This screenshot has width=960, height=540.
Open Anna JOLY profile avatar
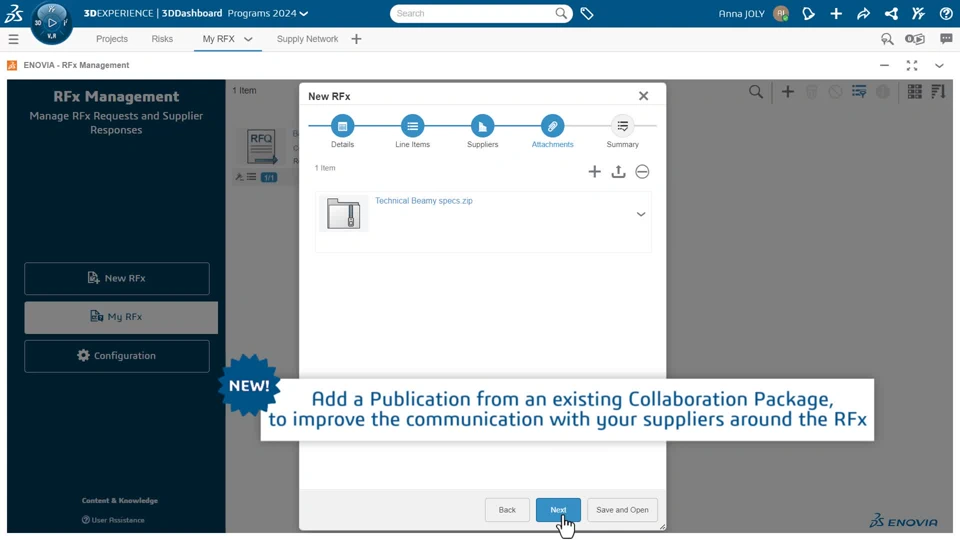pyautogui.click(x=781, y=13)
